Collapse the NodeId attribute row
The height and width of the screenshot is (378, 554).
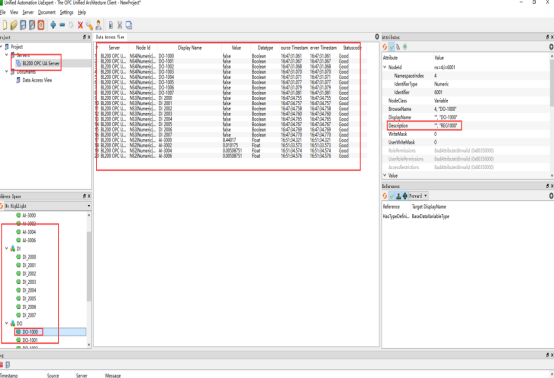click(385, 67)
